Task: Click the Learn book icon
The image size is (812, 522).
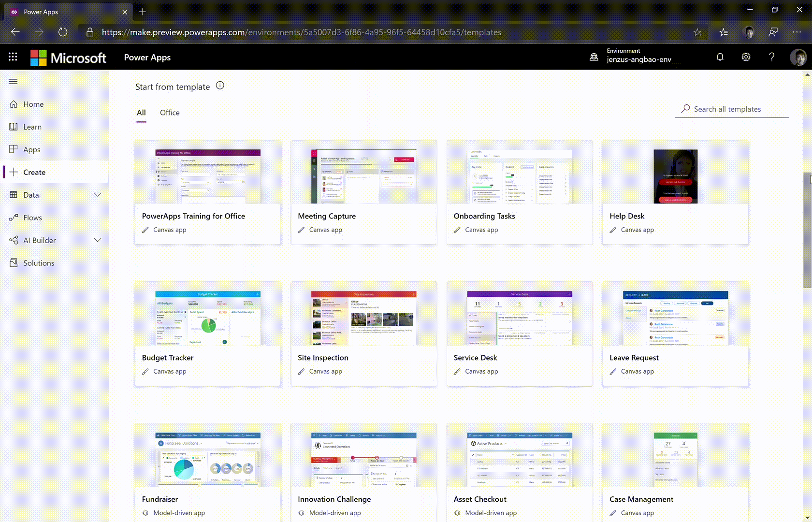Action: point(14,127)
